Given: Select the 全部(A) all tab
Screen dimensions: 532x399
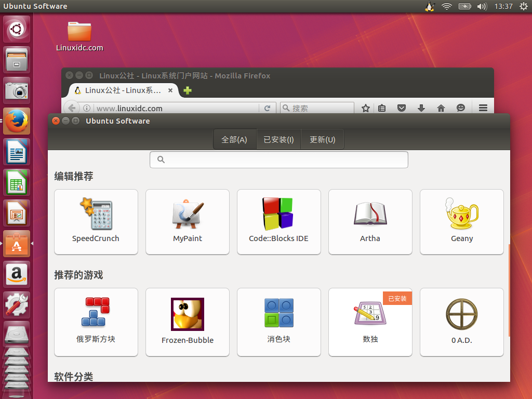Looking at the screenshot, I should (234, 139).
